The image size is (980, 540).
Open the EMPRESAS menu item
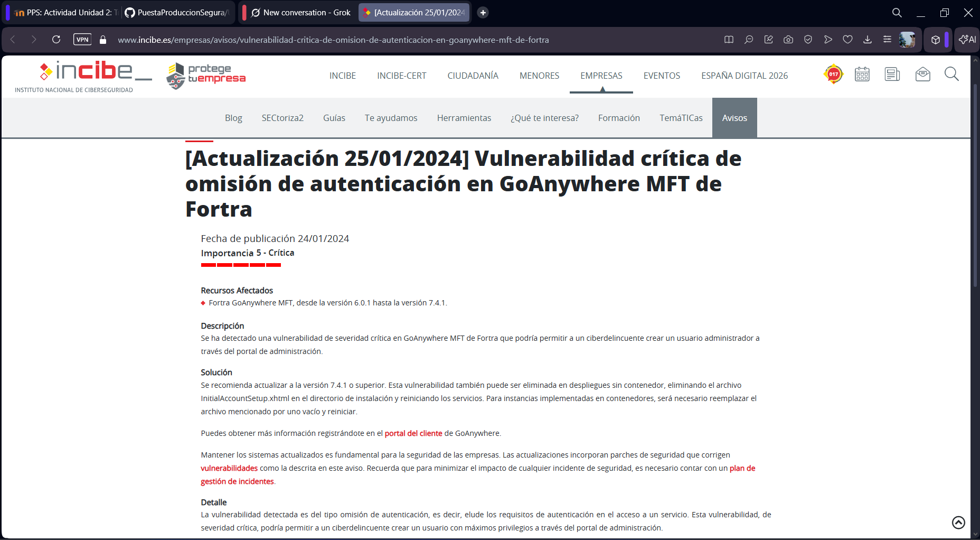[601, 76]
